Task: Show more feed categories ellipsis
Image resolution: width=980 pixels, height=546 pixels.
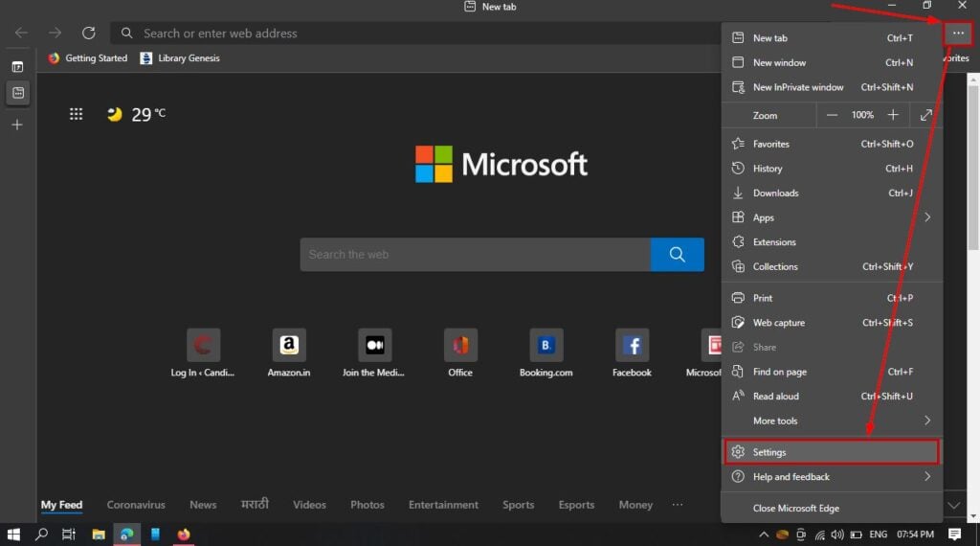Action: pos(678,505)
